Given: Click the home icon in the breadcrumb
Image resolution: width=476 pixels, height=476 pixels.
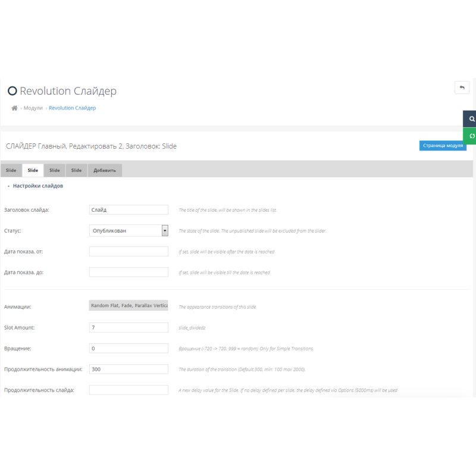Looking at the screenshot, I should tap(13, 108).
